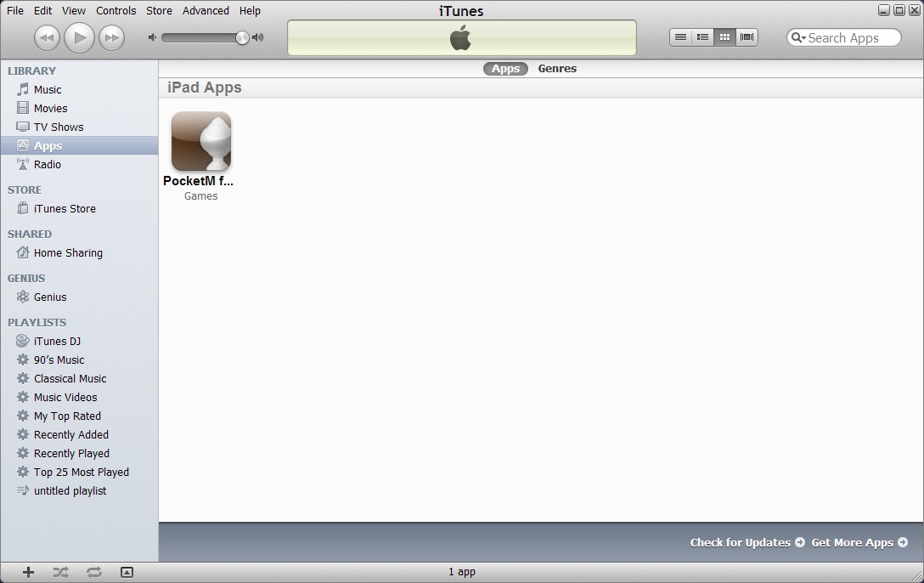This screenshot has height=583, width=924.
Task: Click the iTunes Store bag icon
Action: (x=22, y=208)
